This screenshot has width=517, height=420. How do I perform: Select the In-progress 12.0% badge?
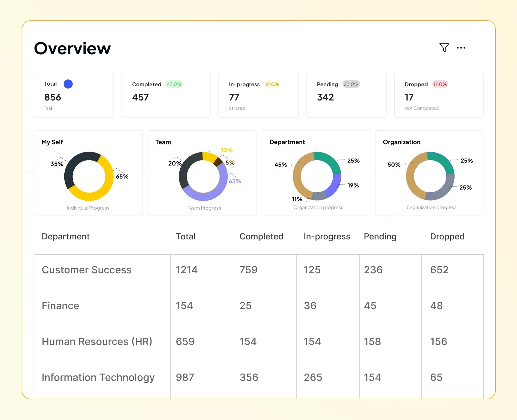pyautogui.click(x=272, y=84)
